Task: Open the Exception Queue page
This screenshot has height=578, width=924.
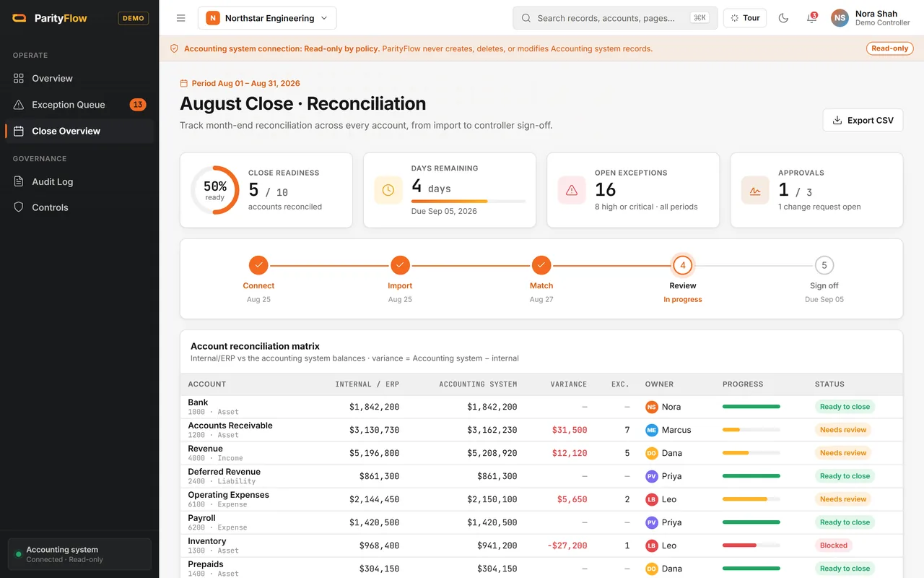Action: pos(79,105)
